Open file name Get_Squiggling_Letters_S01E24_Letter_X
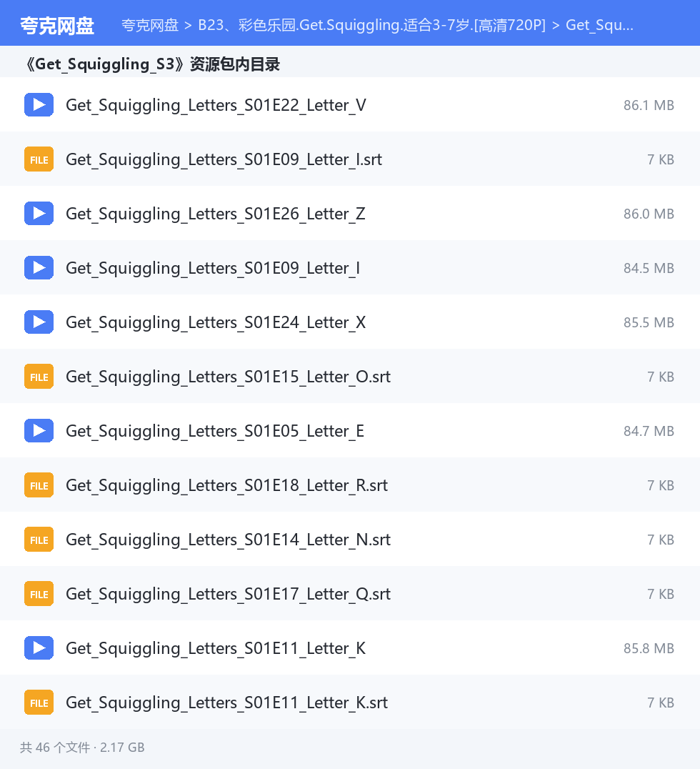 (216, 322)
